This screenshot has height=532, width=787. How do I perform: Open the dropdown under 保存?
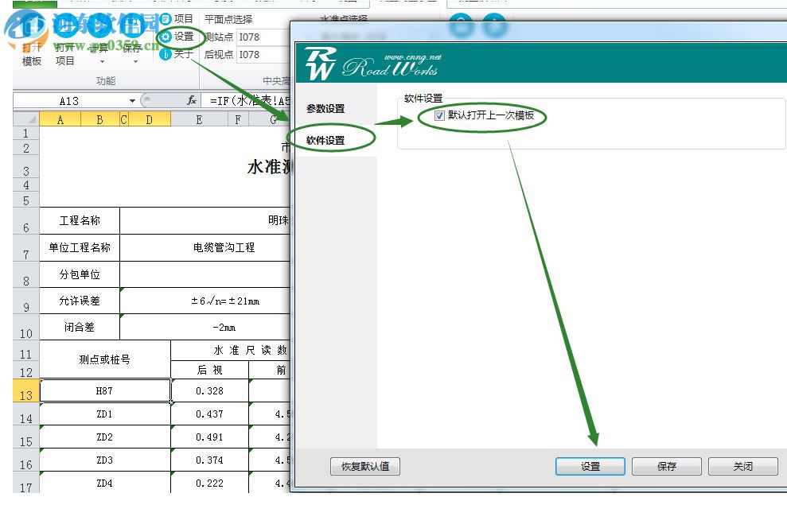[134, 62]
